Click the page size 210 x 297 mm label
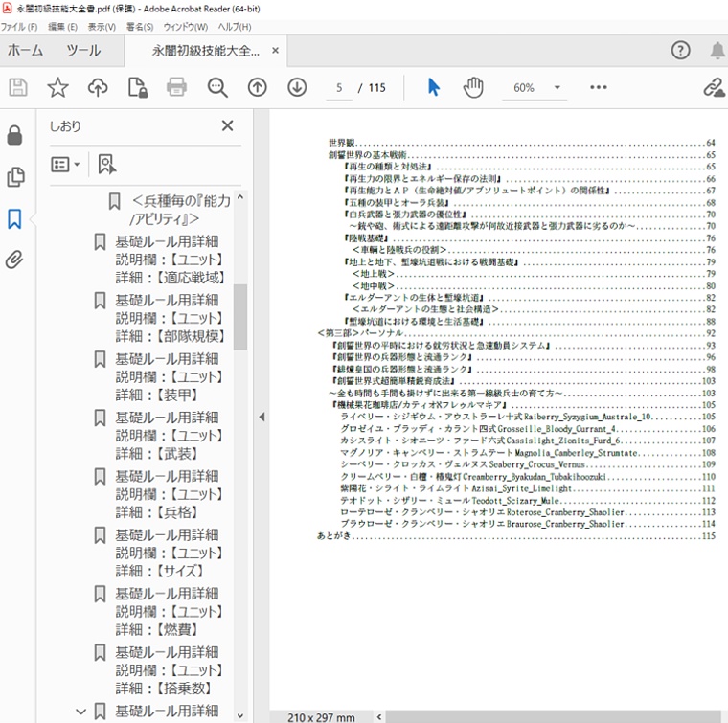 coord(321,717)
